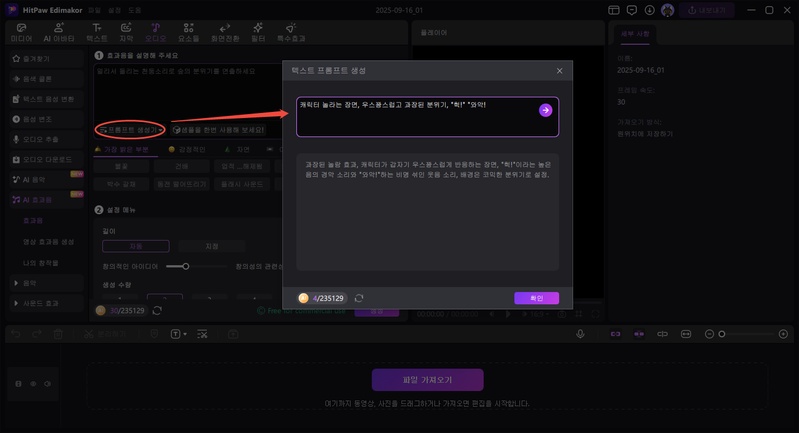Select the 자동 (Auto) length option
The width and height of the screenshot is (799, 433).
pyautogui.click(x=136, y=246)
